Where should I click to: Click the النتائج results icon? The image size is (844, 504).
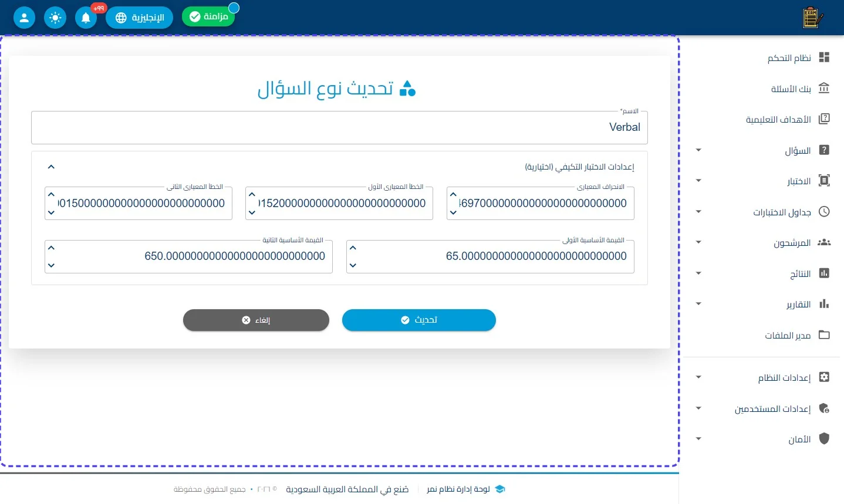[824, 273]
